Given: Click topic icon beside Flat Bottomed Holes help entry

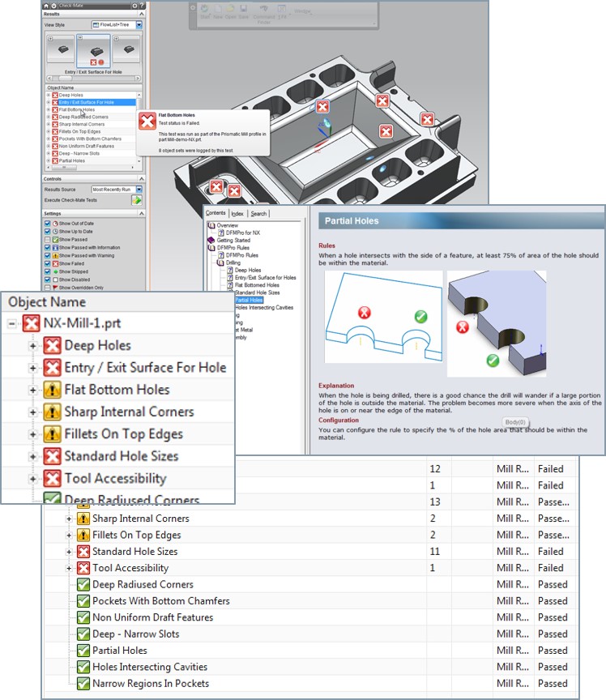Looking at the screenshot, I should [230, 285].
